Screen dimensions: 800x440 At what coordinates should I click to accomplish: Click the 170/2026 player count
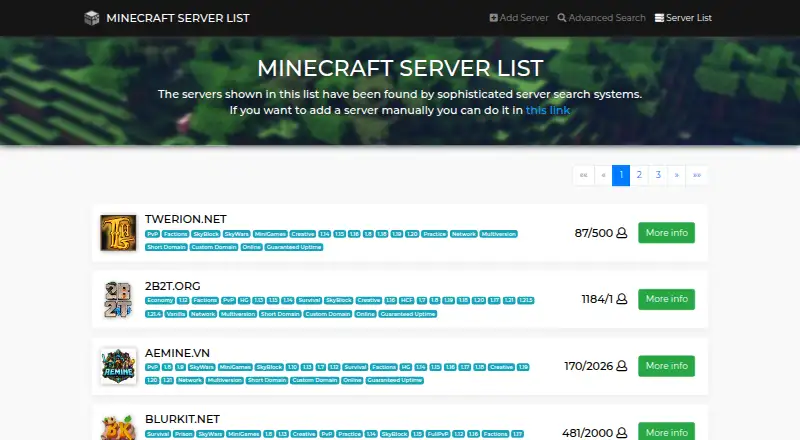pos(588,366)
